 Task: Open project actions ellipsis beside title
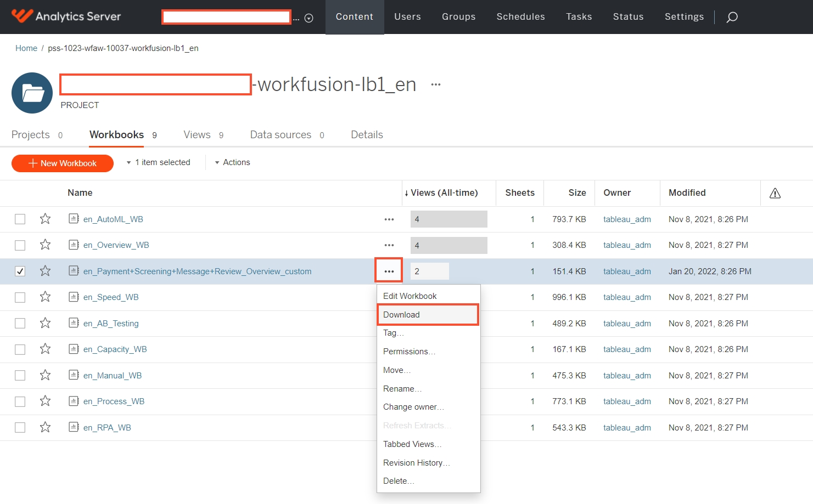click(436, 84)
